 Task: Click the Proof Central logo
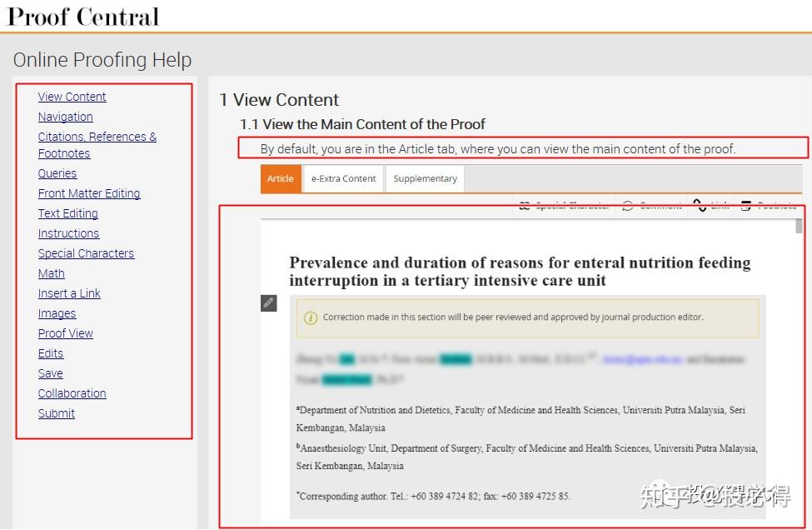[x=81, y=16]
